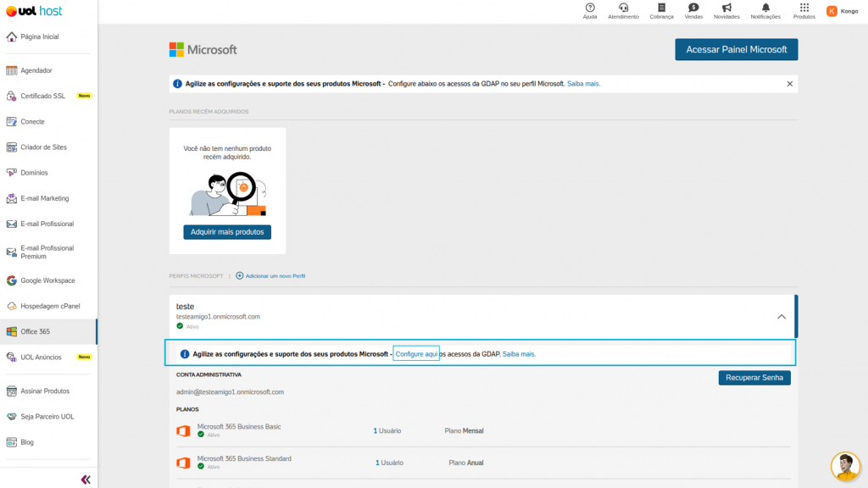Screen dimensions: 868x488
Task: Open the Vendas sales chat icon
Action: tap(693, 8)
